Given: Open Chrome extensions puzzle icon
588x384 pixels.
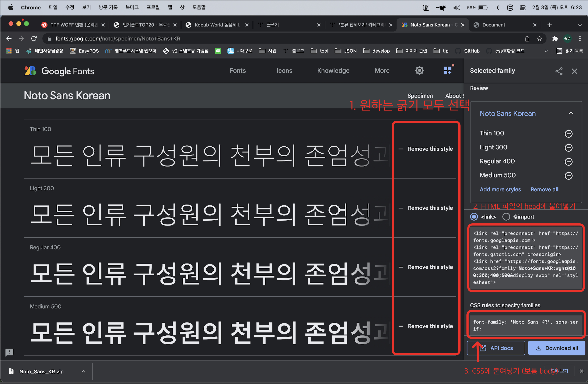Looking at the screenshot, I should (555, 39).
